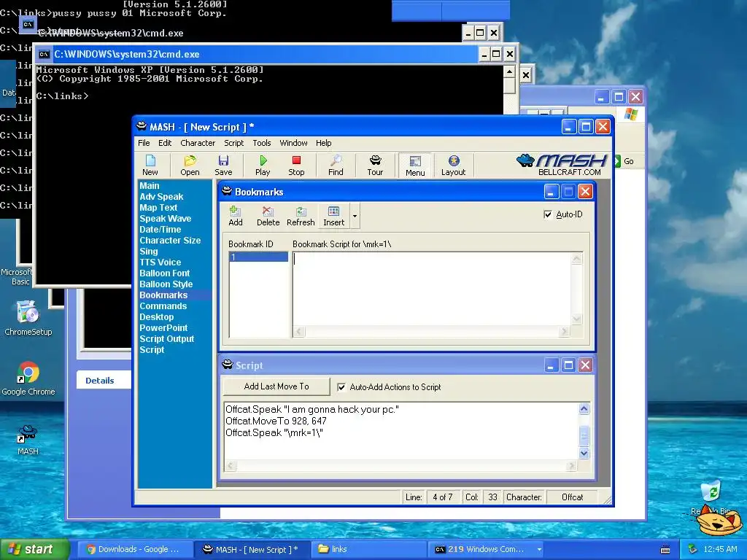Click the taskbar on-screen keyboard tray icon

pyautogui.click(x=665, y=550)
